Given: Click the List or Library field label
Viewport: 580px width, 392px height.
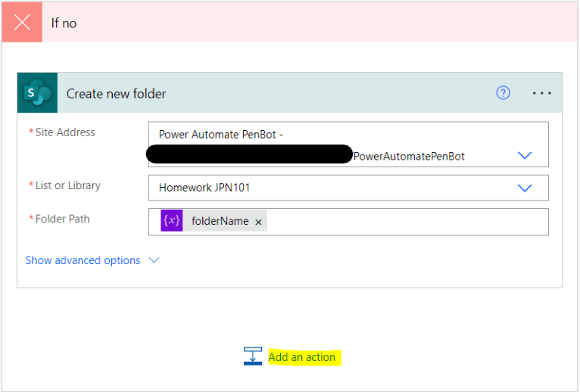Looking at the screenshot, I should (x=68, y=185).
